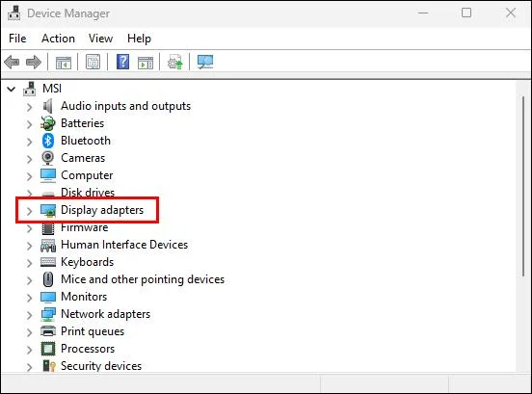The height and width of the screenshot is (394, 532).
Task: Open the File menu
Action: [17, 39]
